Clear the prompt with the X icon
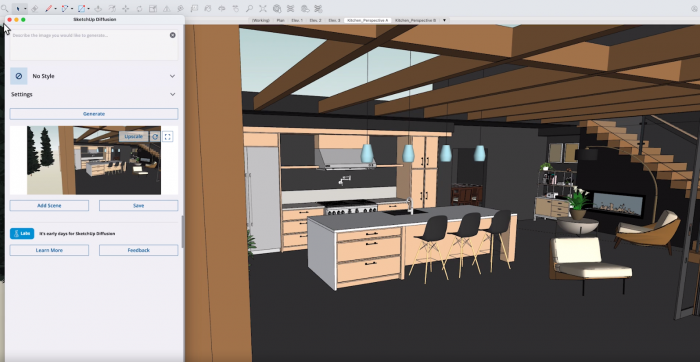Screen dimensions: 700x362 173,35
